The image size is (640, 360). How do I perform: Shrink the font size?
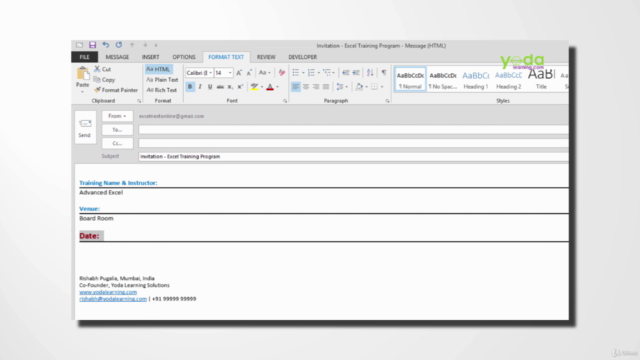click(x=249, y=73)
